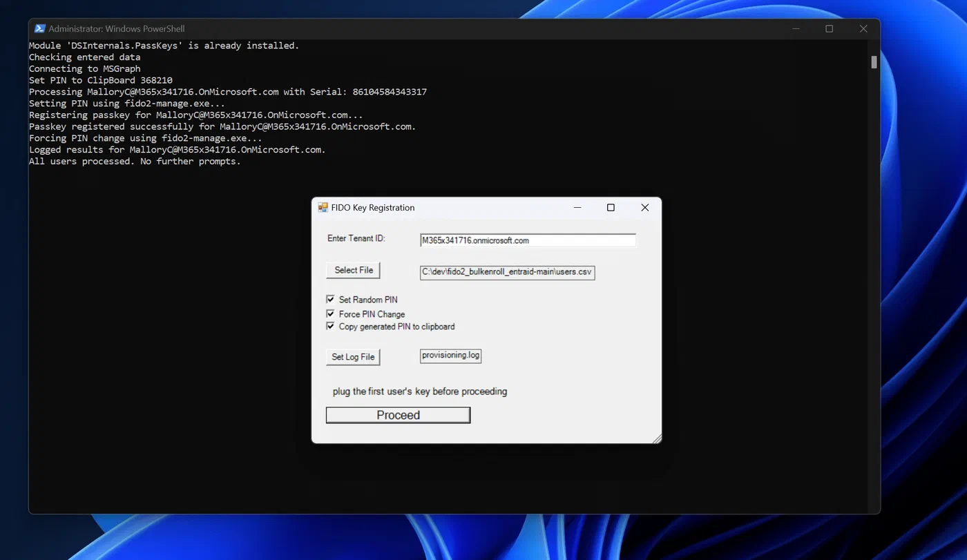
Task: Click the FIDO Key Registration window icon
Action: [323, 207]
